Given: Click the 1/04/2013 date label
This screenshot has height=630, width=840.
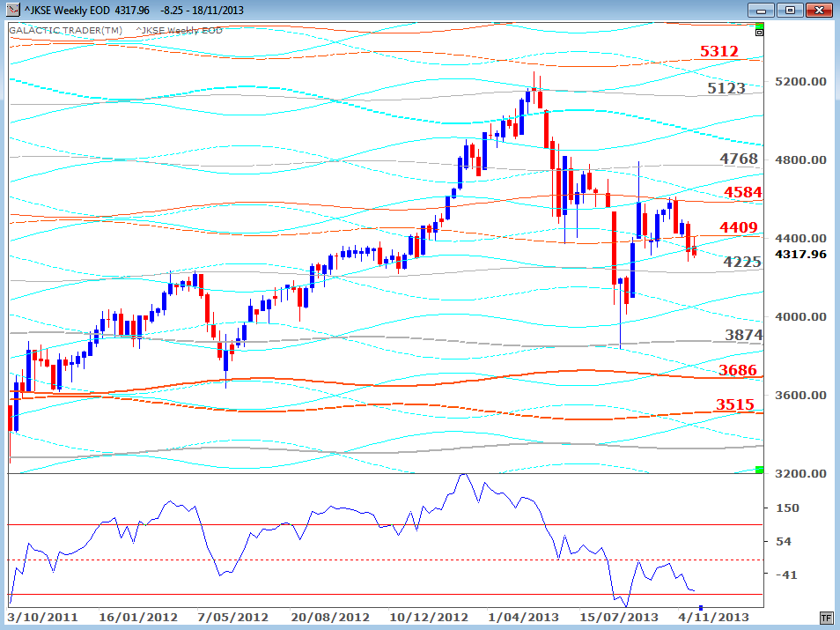Looking at the screenshot, I should point(522,617).
